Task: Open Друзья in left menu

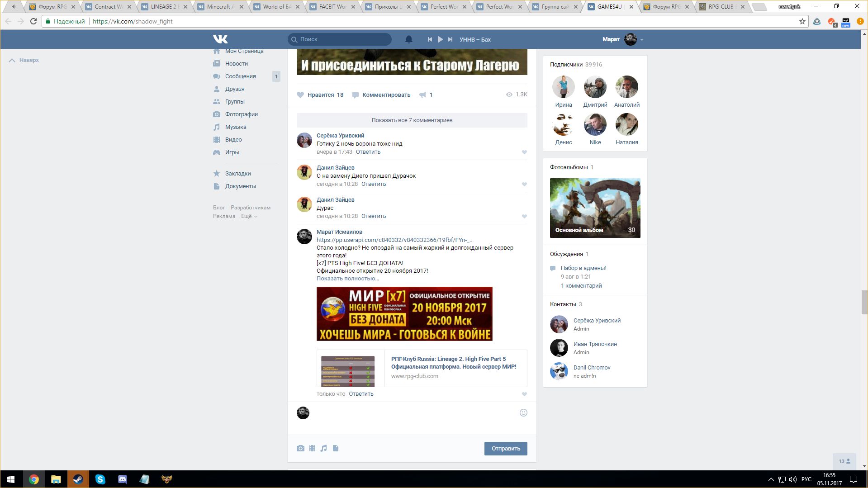Action: pos(235,89)
